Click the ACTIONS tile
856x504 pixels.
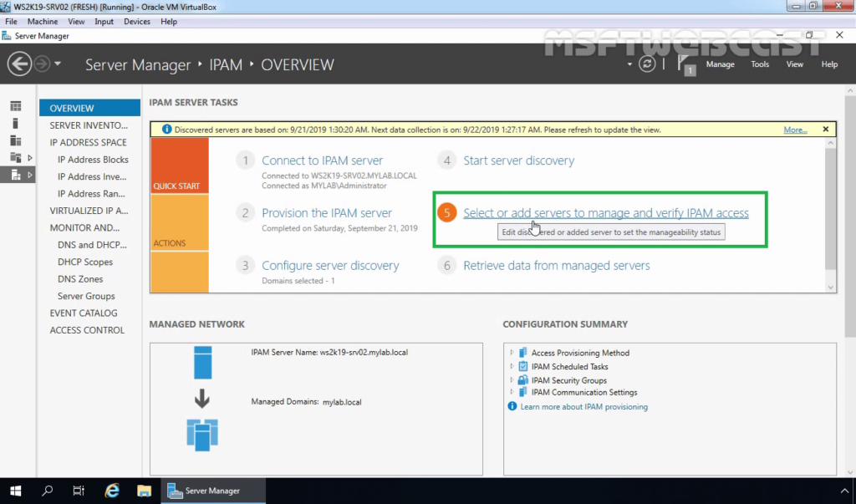[180, 222]
